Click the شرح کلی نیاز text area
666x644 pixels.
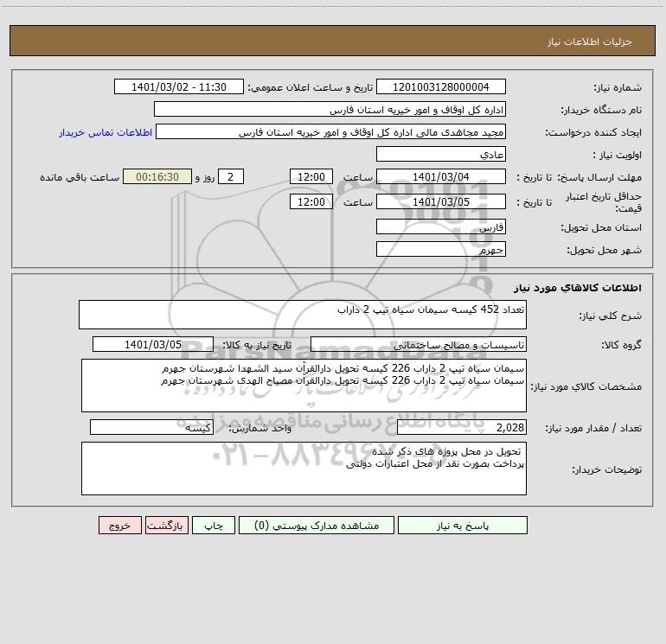303,315
